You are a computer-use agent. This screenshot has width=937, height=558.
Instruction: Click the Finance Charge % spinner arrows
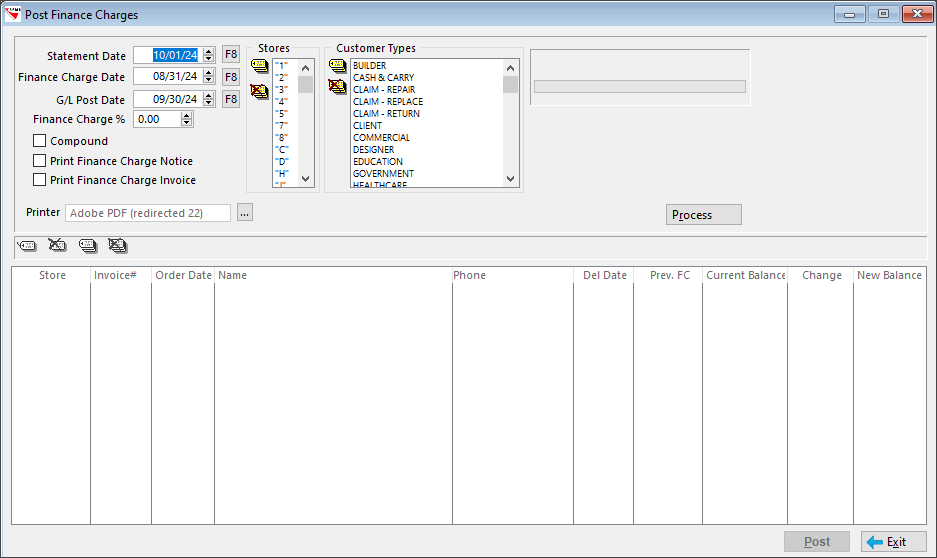click(187, 119)
